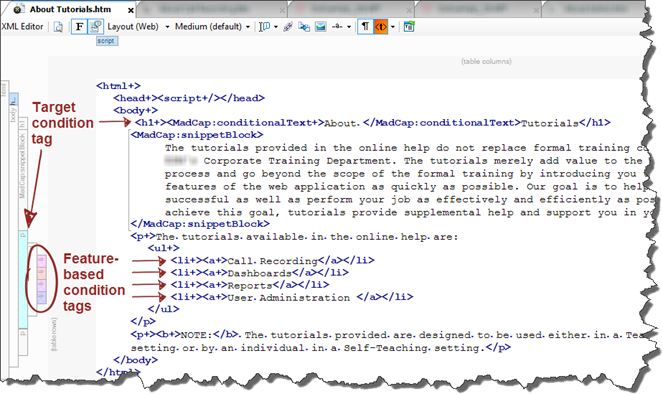Toggle the paragraph marker ¶ button

coord(365,27)
